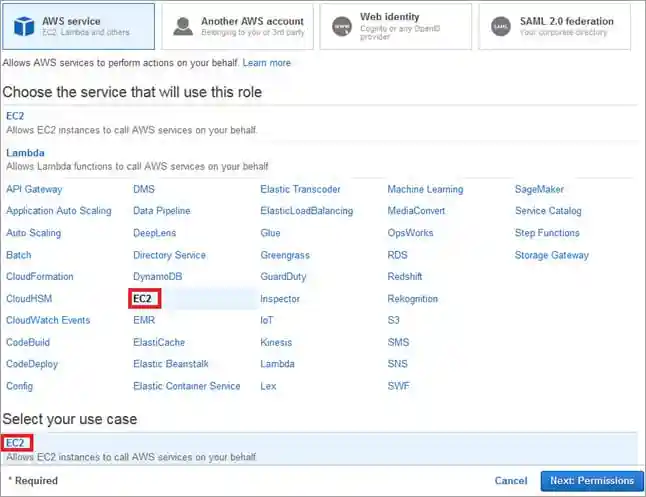Select the EC2 use case option
The height and width of the screenshot is (497, 646).
[x=16, y=443]
